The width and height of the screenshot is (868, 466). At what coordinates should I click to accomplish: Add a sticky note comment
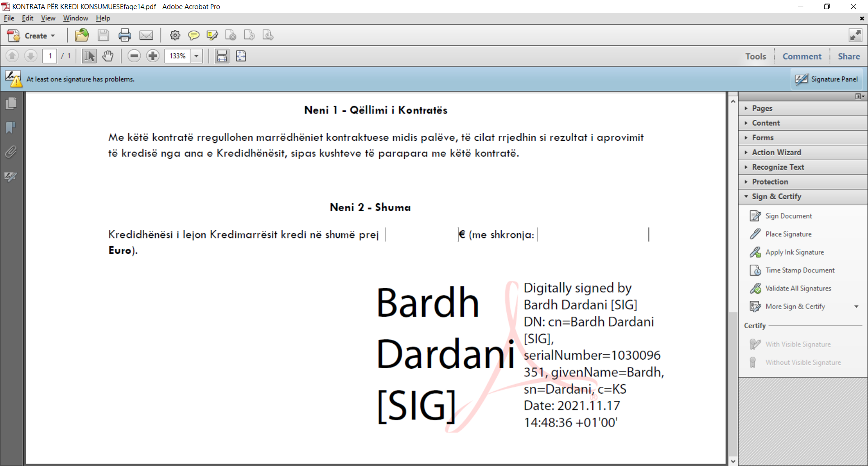pos(193,35)
